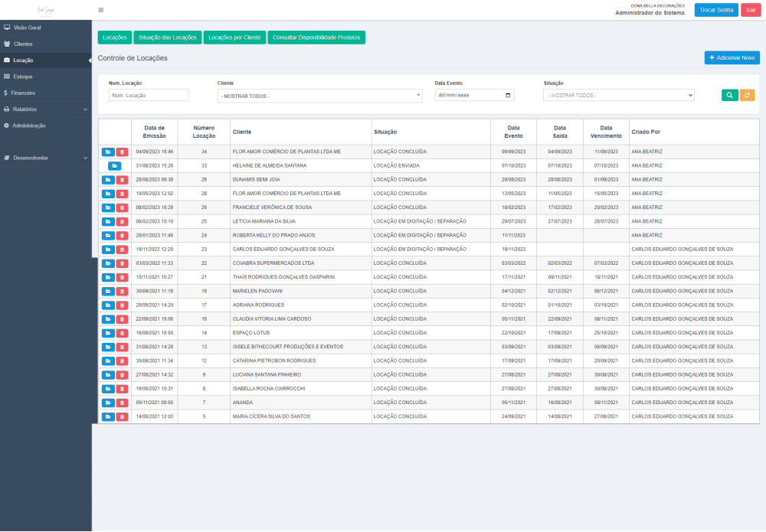Delete Roberta Kelly do Prado Anjos rental

(x=122, y=235)
